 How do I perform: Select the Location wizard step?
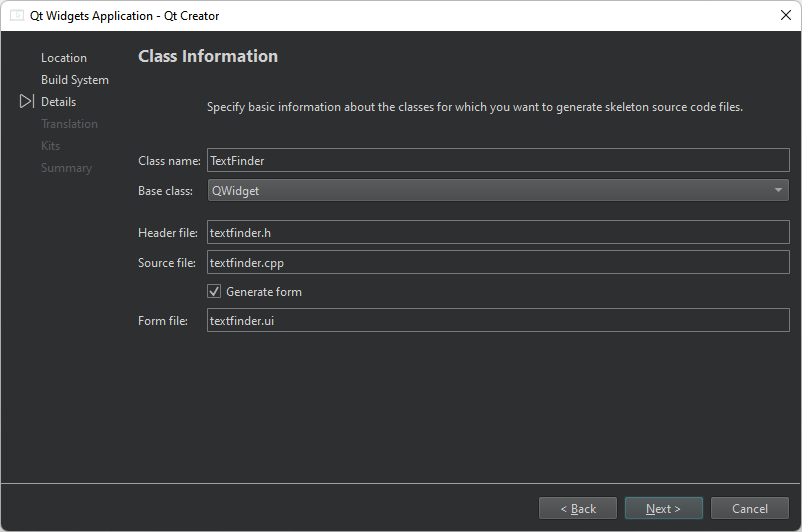(x=64, y=58)
